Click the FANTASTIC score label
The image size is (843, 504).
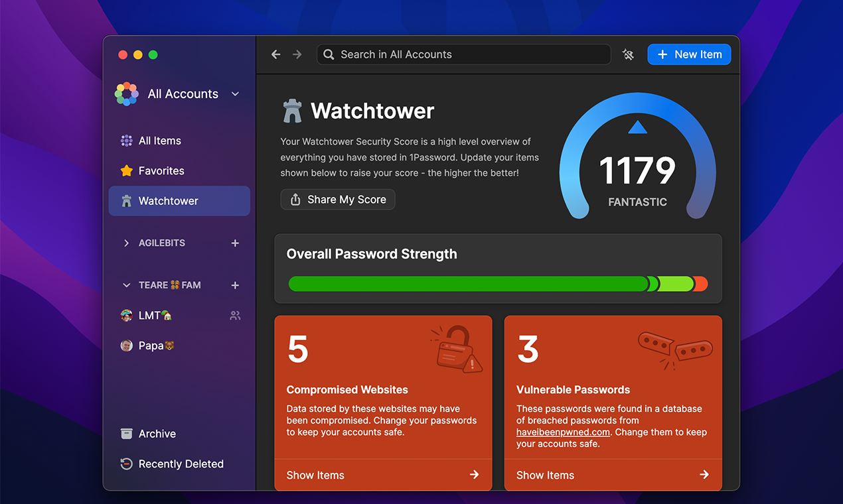click(637, 202)
